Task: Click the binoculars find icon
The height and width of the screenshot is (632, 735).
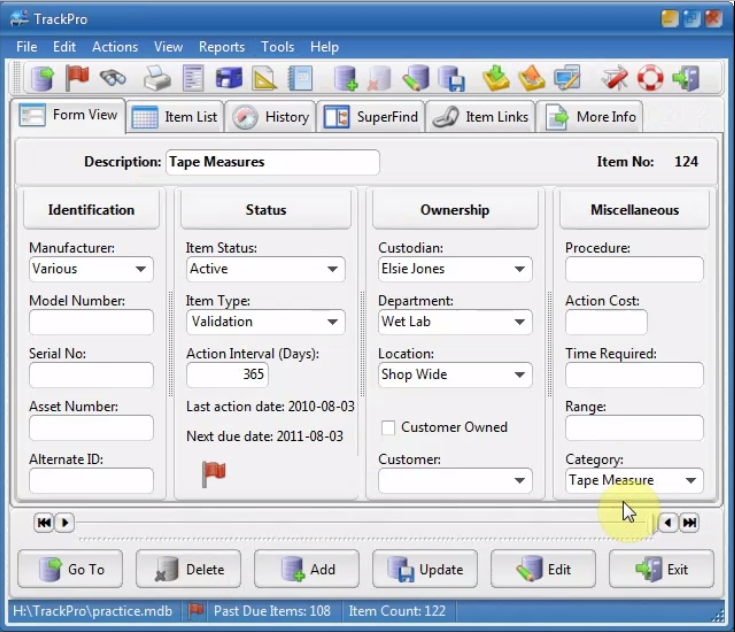Action: click(113, 78)
